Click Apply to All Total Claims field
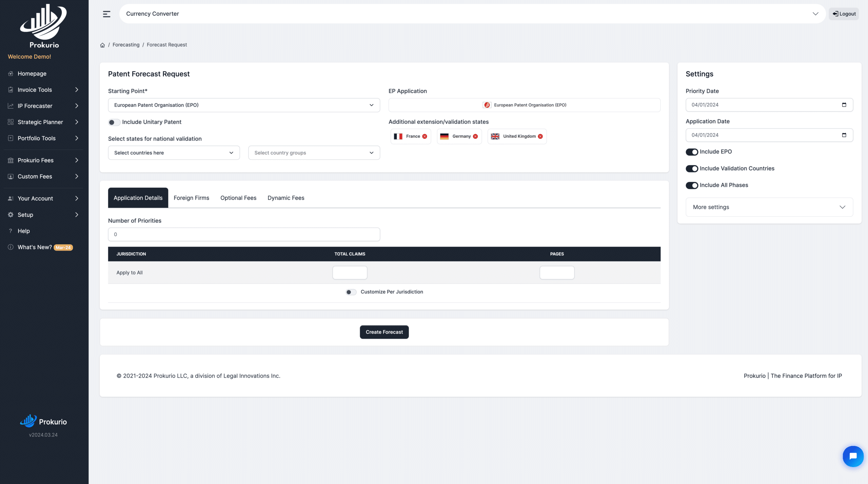The width and height of the screenshot is (868, 484). [x=350, y=273]
